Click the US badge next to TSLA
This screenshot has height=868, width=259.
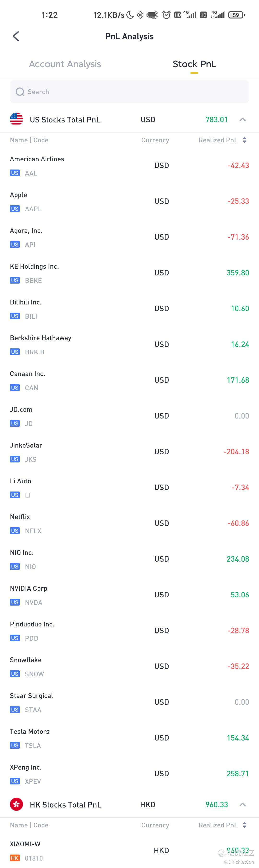tap(15, 745)
